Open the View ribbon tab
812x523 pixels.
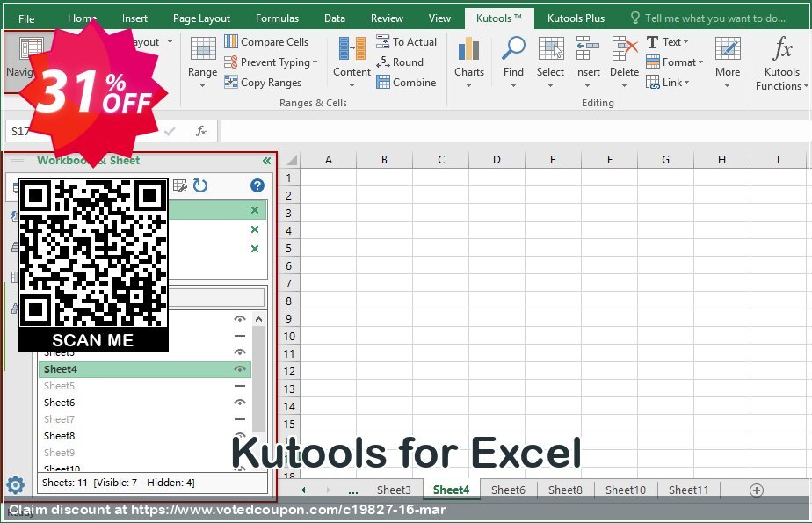click(x=439, y=18)
